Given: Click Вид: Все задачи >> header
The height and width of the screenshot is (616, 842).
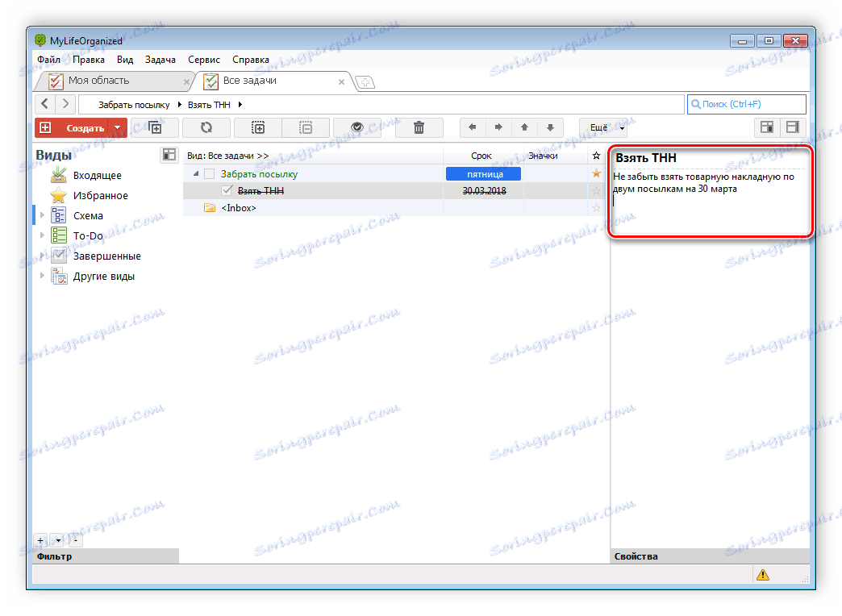Looking at the screenshot, I should tap(227, 156).
